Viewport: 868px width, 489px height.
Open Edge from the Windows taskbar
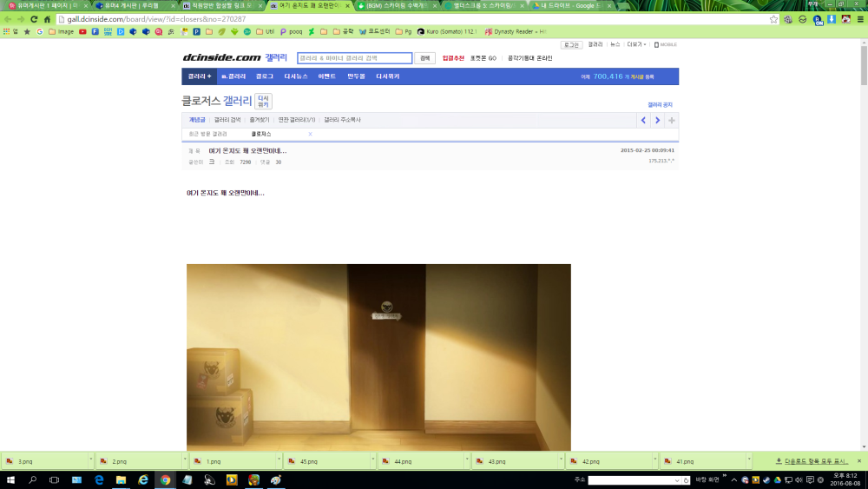(99, 479)
